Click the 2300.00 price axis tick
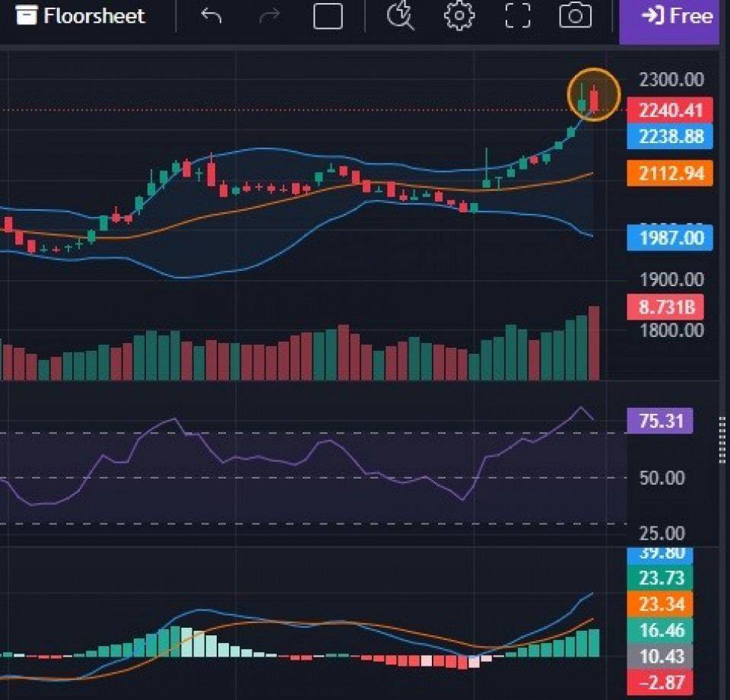Image resolution: width=730 pixels, height=700 pixels. click(671, 80)
